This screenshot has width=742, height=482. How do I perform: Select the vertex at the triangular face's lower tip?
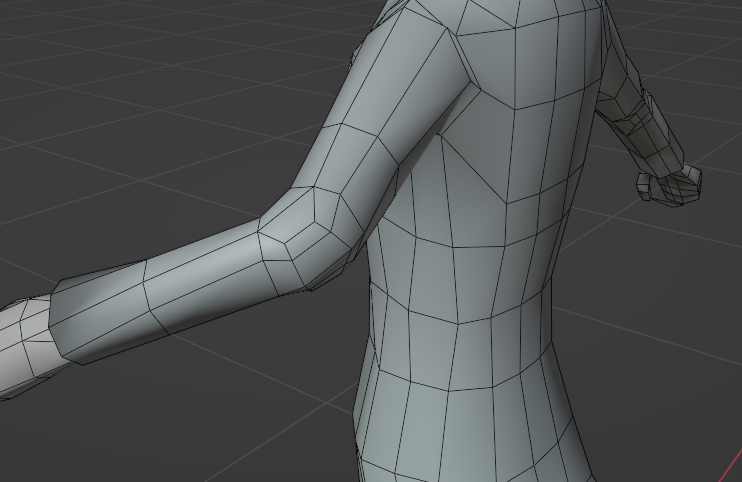(507, 204)
